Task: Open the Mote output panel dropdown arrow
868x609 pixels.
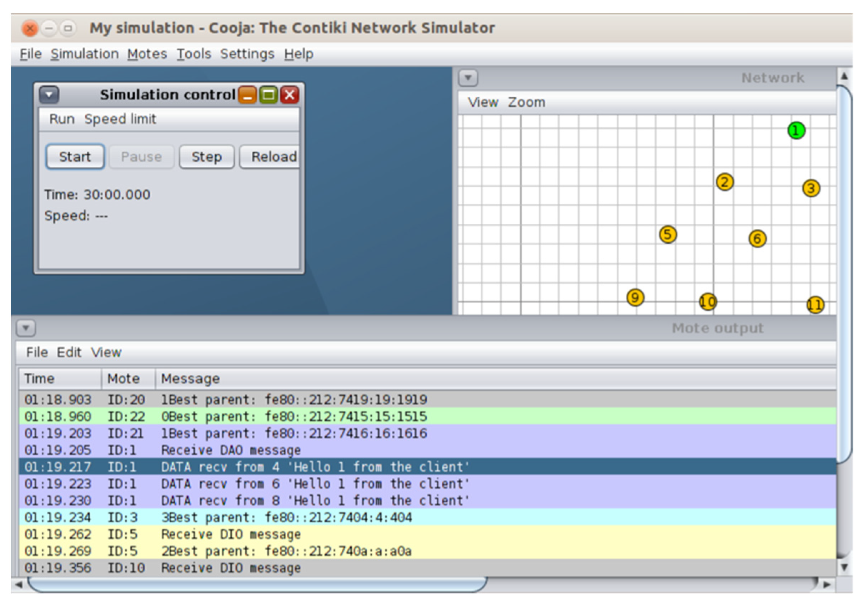Action: (x=26, y=328)
